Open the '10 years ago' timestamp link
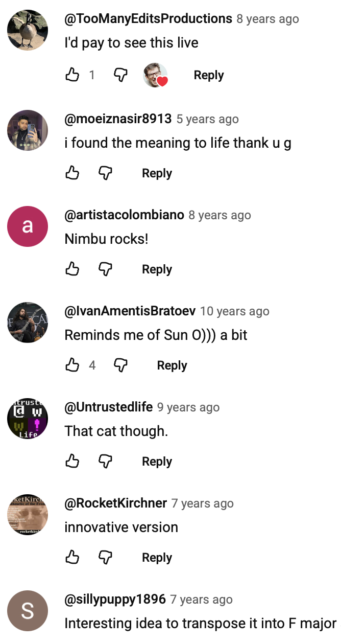 [x=234, y=311]
